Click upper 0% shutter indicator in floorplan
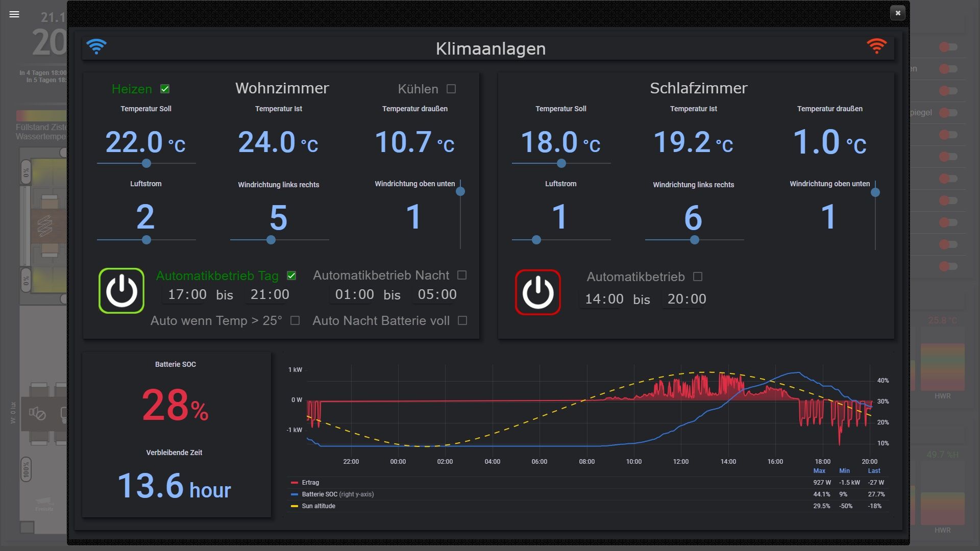 click(x=26, y=172)
